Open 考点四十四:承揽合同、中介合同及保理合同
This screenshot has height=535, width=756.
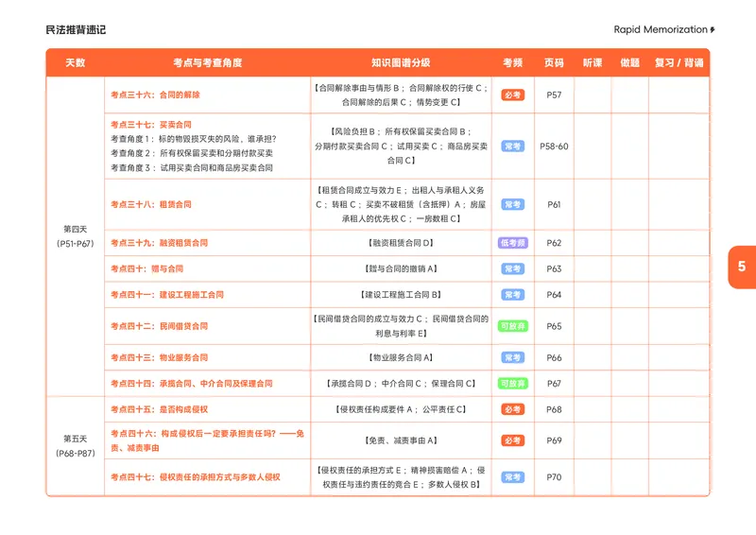(x=192, y=384)
